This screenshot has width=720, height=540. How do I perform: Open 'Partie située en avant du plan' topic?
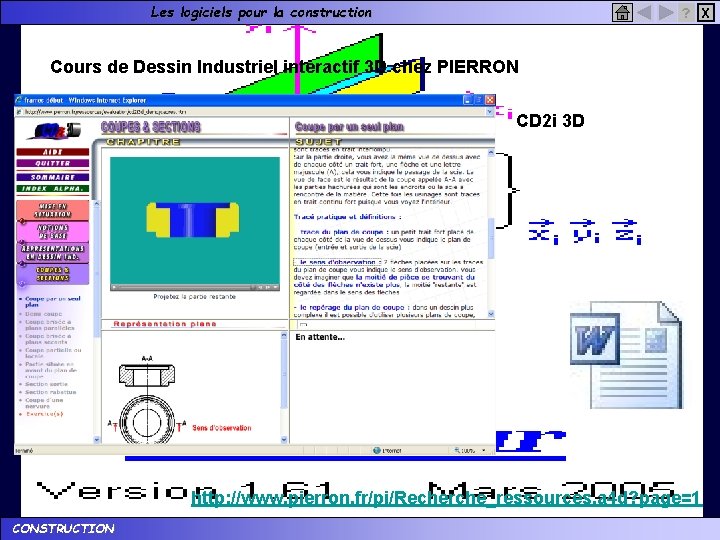tap(51, 370)
